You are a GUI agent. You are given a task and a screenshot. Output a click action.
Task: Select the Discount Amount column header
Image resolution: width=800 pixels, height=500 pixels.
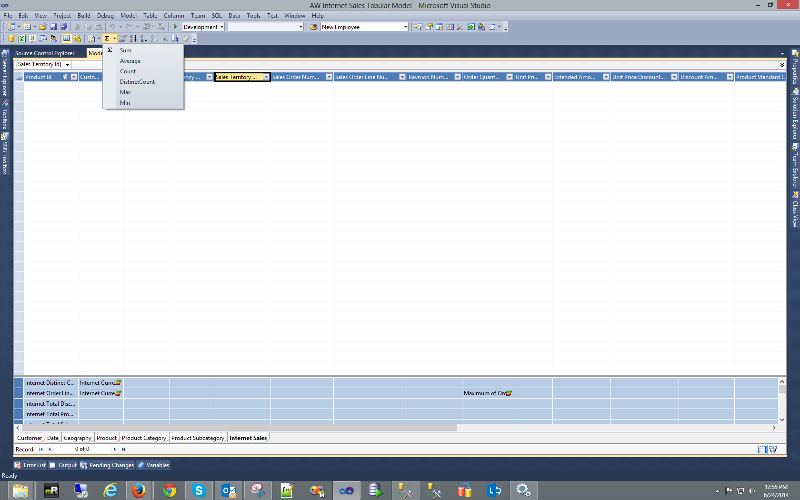[707, 77]
